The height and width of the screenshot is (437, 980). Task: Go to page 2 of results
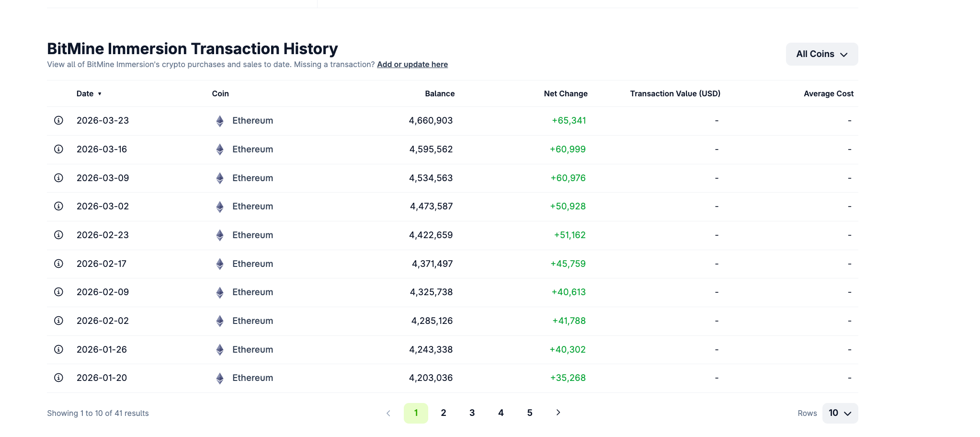click(444, 413)
